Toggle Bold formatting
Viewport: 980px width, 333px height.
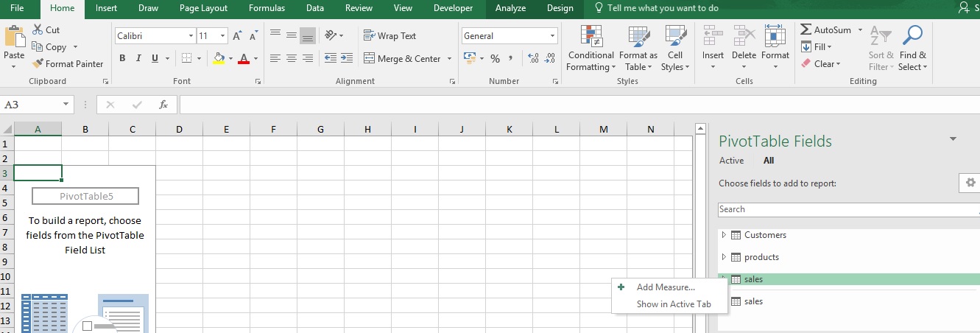coord(121,59)
